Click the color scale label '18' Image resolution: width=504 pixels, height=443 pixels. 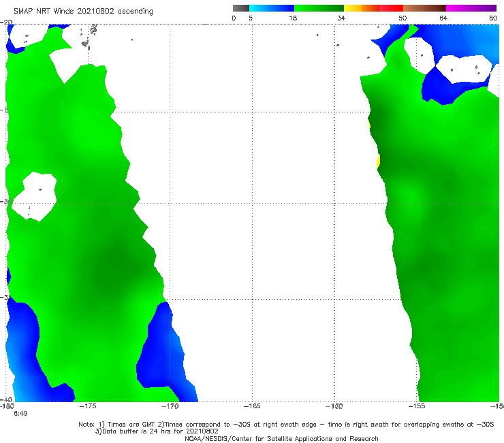[293, 18]
